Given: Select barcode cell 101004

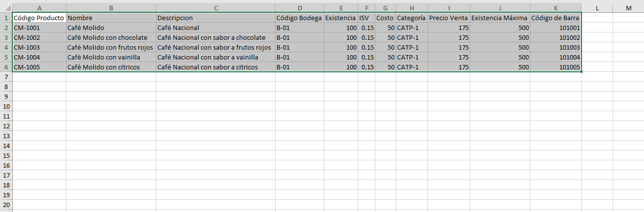Looking at the screenshot, I should pos(555,57).
